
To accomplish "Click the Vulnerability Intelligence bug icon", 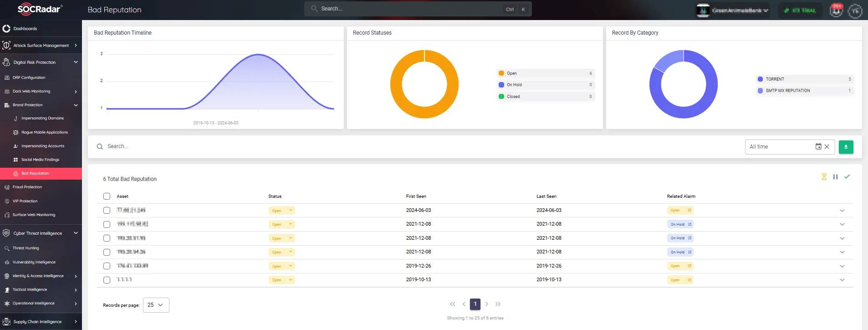I will pos(7,262).
